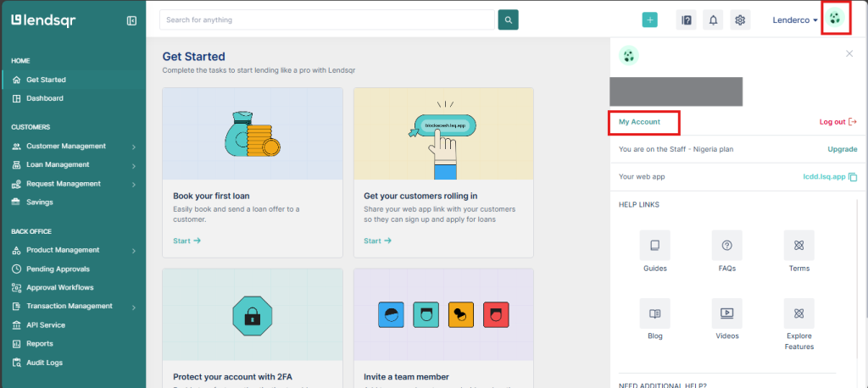Open the Videos help icon
The width and height of the screenshot is (868, 388).
click(x=726, y=313)
